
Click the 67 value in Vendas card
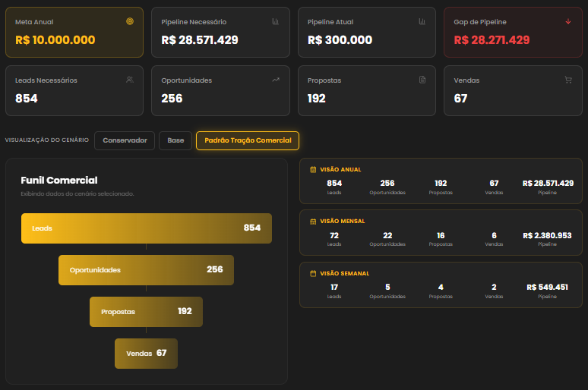click(460, 98)
